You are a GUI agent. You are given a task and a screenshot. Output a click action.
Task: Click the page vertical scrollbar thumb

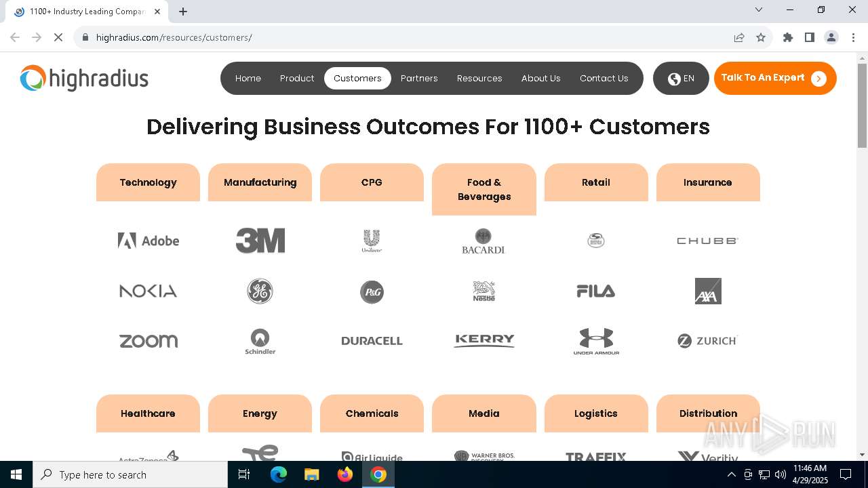(x=862, y=105)
